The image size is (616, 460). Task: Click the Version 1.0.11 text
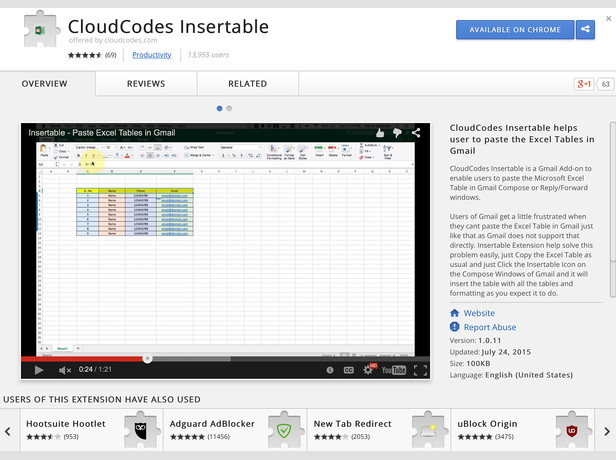475,341
